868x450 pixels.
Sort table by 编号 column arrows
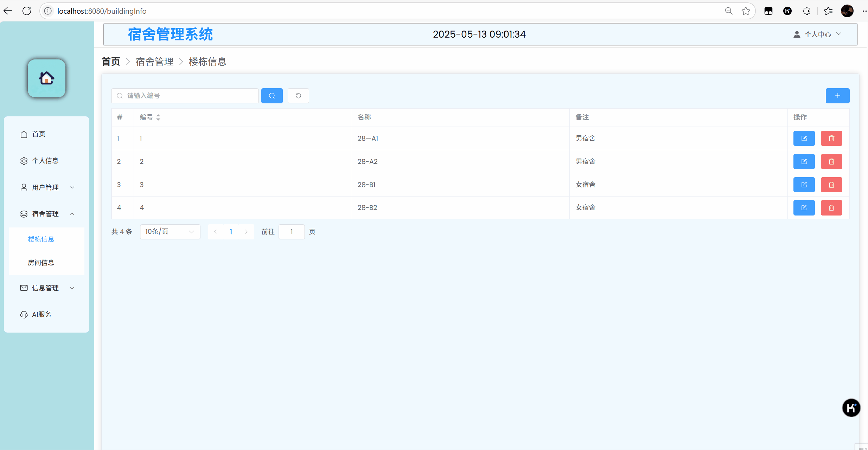[x=158, y=117]
